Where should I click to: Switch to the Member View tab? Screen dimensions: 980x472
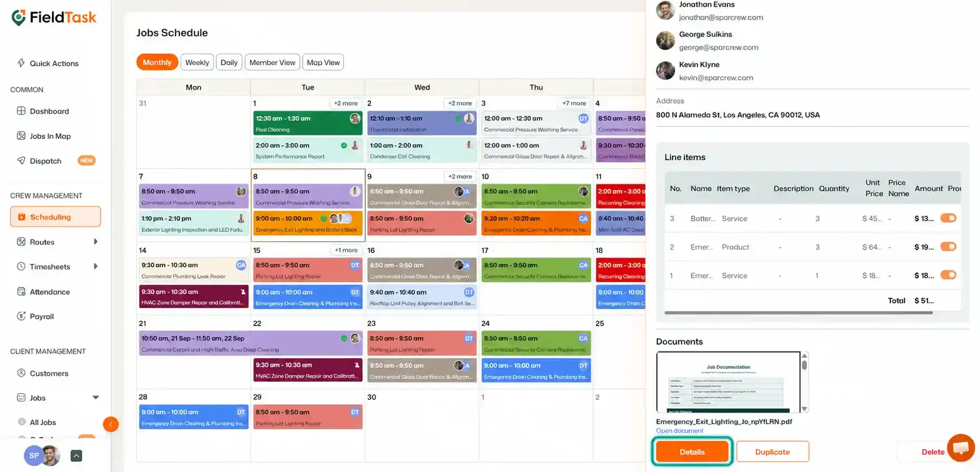click(x=272, y=62)
